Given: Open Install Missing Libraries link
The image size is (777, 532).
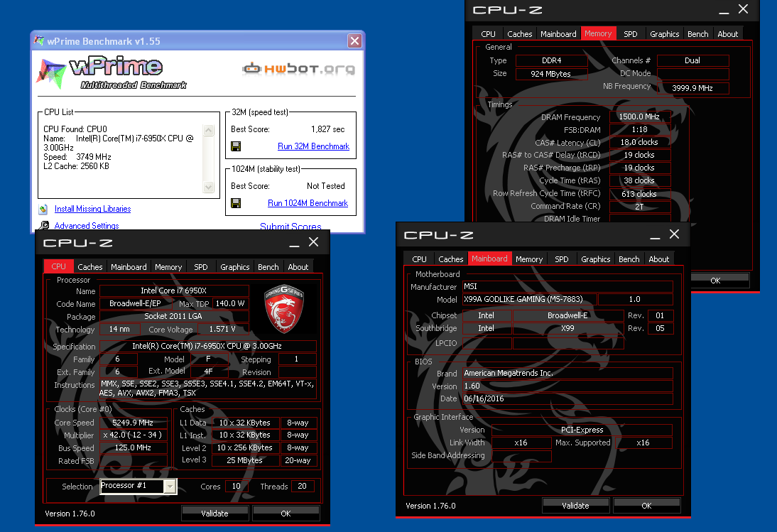Looking at the screenshot, I should pyautogui.click(x=92, y=209).
